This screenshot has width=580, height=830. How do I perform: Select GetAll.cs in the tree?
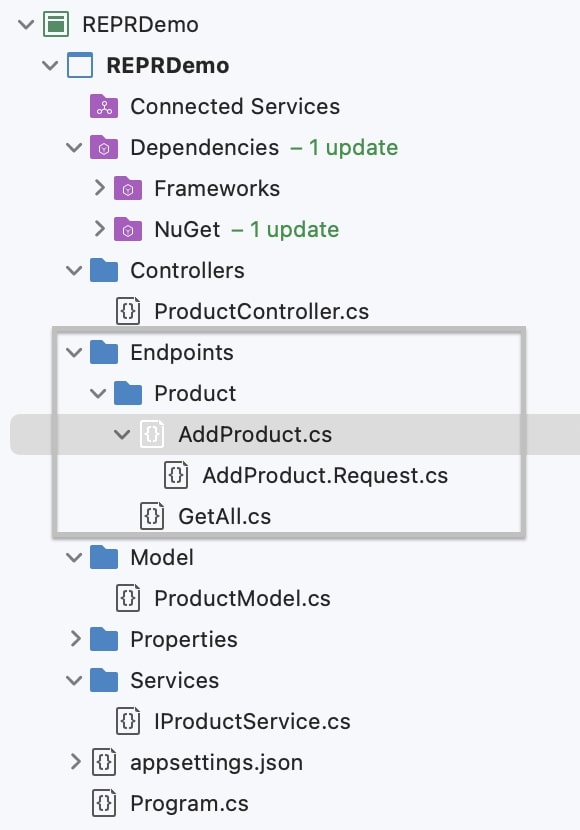(224, 517)
